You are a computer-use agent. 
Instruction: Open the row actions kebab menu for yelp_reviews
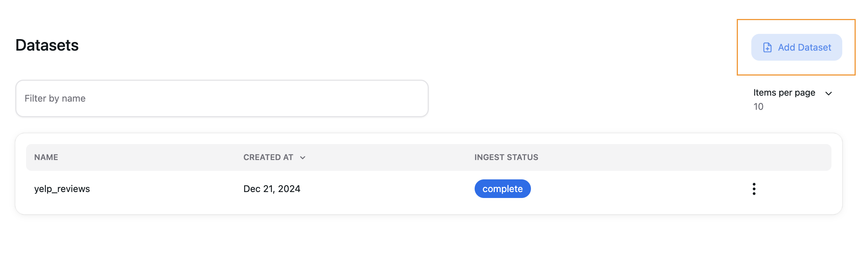point(754,189)
